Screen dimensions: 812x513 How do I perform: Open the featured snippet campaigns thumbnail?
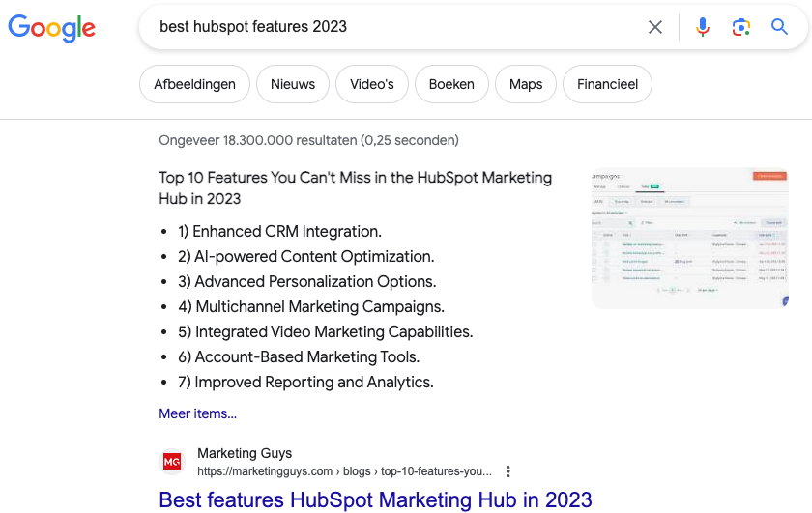click(x=690, y=238)
